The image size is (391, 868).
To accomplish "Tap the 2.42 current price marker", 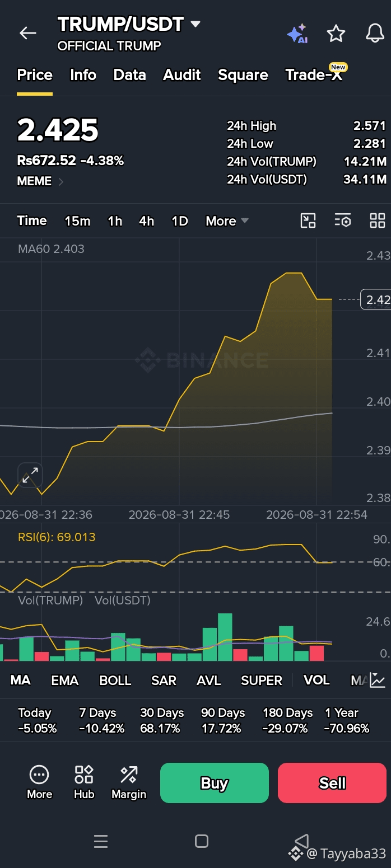I will (375, 300).
